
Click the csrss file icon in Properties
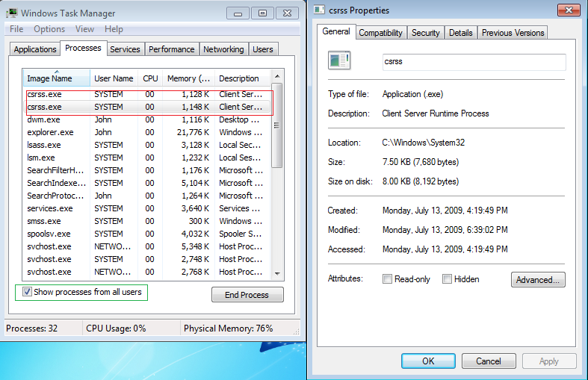[x=339, y=60]
